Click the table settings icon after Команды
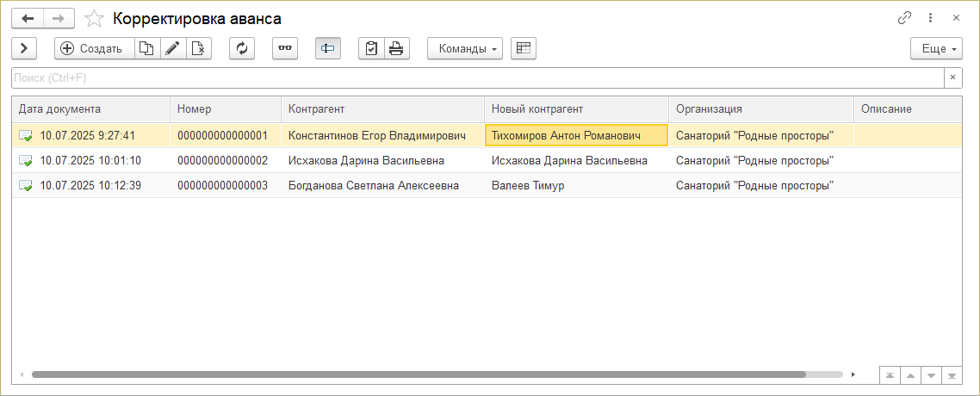Image resolution: width=980 pixels, height=396 pixels. pos(523,49)
